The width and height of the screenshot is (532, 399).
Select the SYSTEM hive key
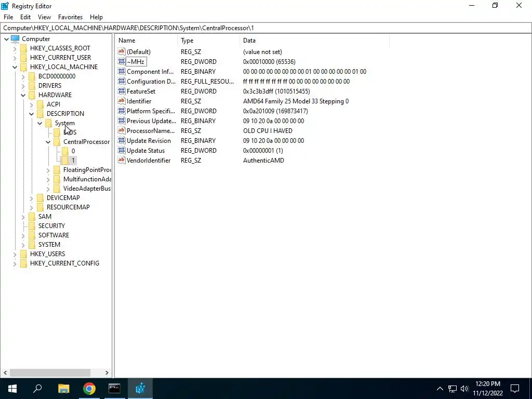point(49,244)
